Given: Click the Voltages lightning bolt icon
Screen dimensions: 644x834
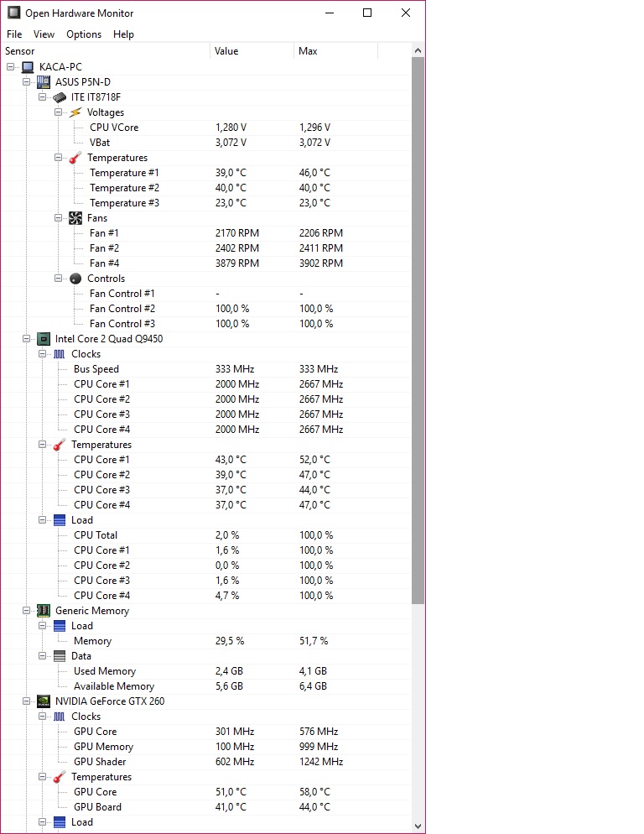Looking at the screenshot, I should [75, 112].
